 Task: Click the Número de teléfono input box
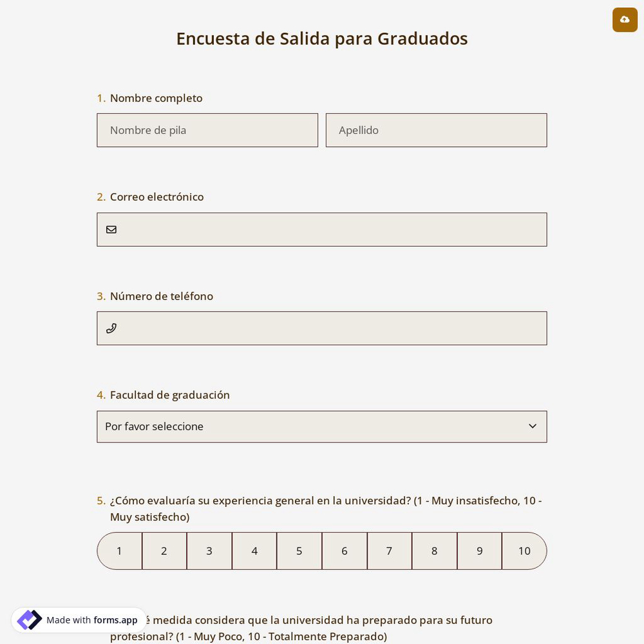(322, 328)
